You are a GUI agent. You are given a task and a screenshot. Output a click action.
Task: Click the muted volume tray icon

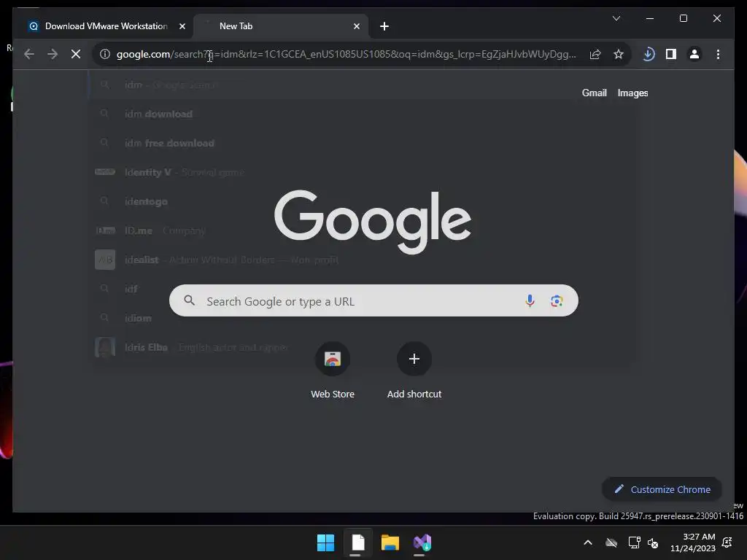coord(653,542)
